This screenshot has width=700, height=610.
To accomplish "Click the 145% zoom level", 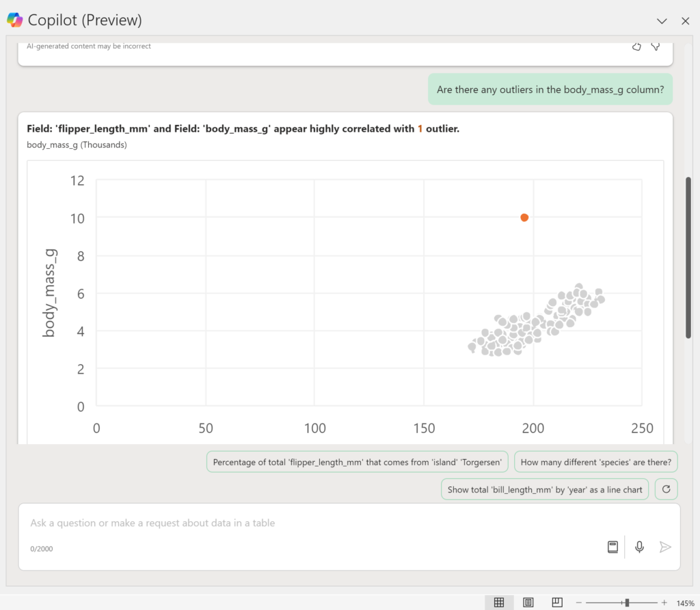I will click(685, 603).
